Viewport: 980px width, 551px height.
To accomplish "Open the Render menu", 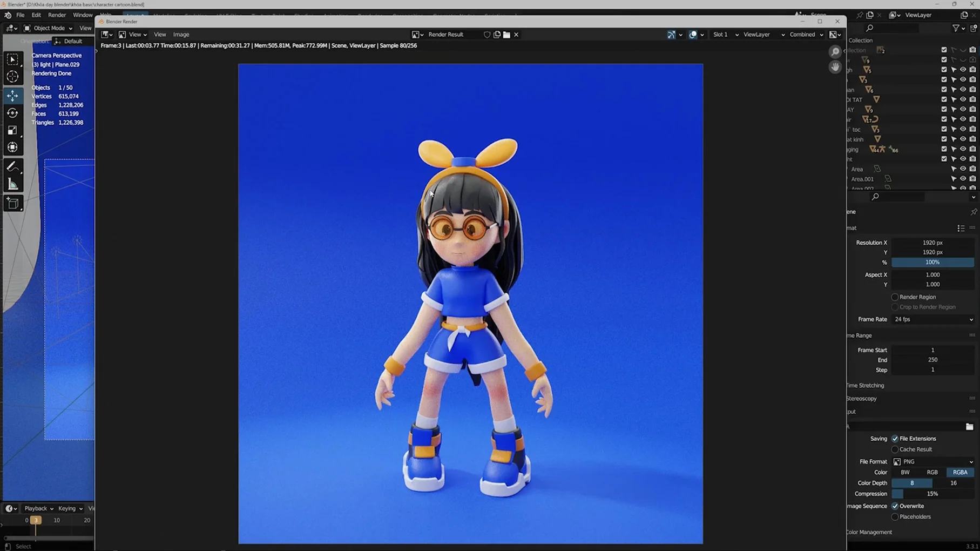I will click(x=57, y=15).
